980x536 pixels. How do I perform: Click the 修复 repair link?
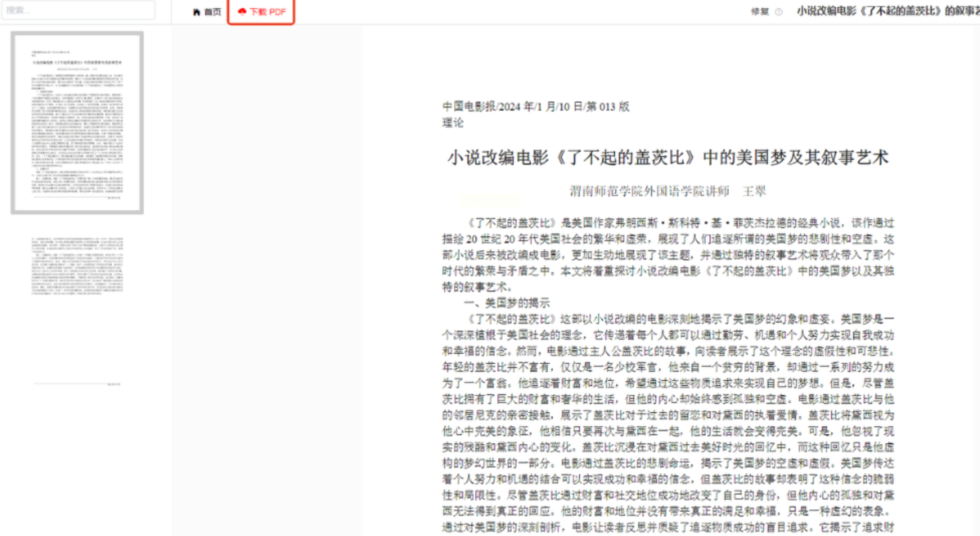[x=760, y=11]
